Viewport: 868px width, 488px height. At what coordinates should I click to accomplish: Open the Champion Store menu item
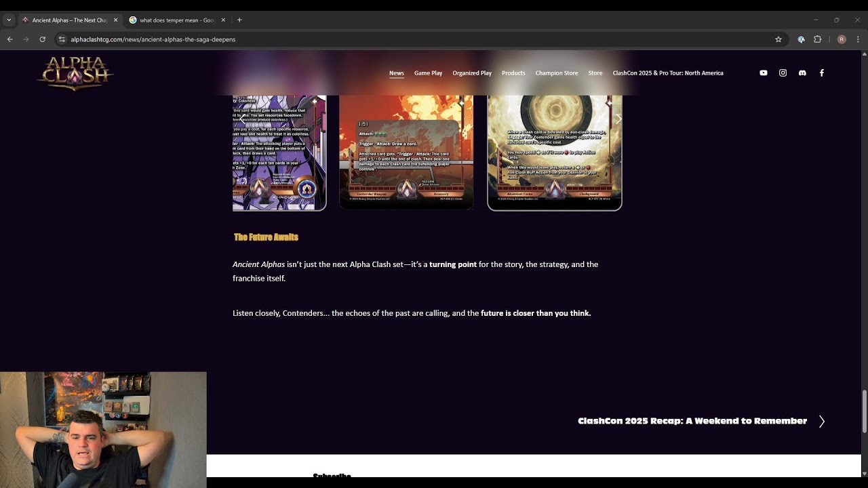tap(557, 73)
